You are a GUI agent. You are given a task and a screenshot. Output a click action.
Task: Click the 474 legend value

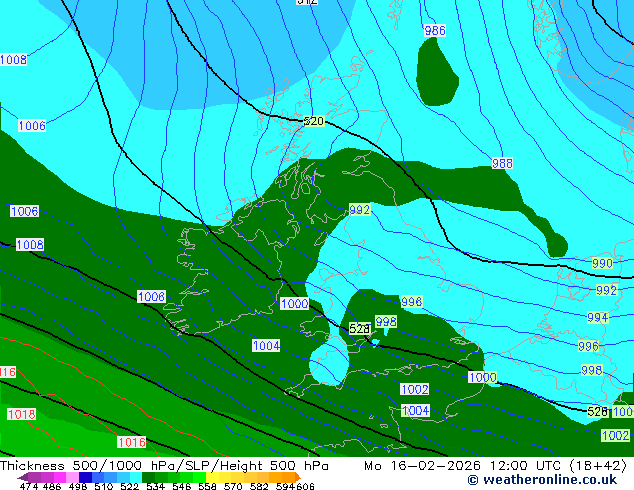pyautogui.click(x=28, y=486)
